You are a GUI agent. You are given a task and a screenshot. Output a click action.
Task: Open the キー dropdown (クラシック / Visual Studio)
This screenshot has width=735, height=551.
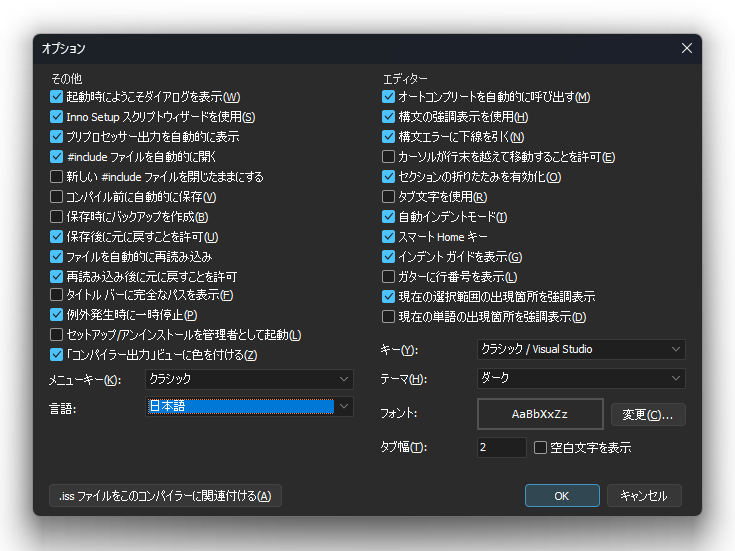point(581,349)
